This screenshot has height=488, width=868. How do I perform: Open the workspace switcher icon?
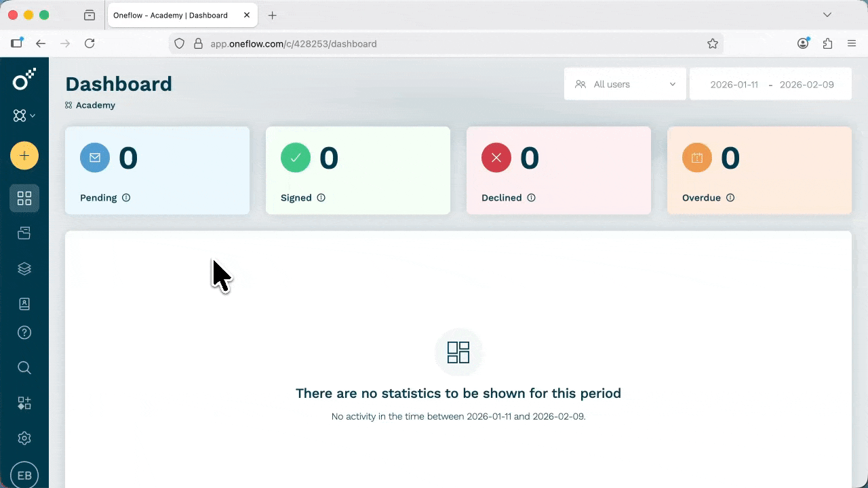pos(24,116)
